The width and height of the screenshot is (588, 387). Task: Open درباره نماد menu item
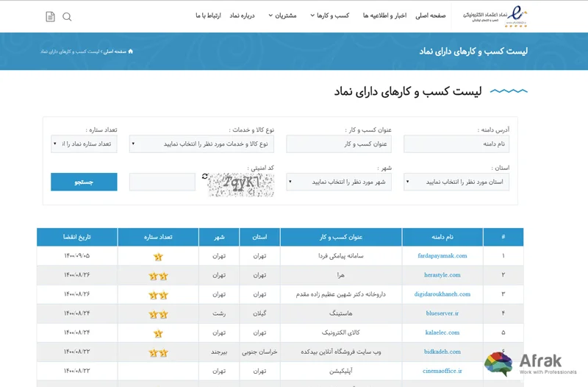tap(243, 15)
